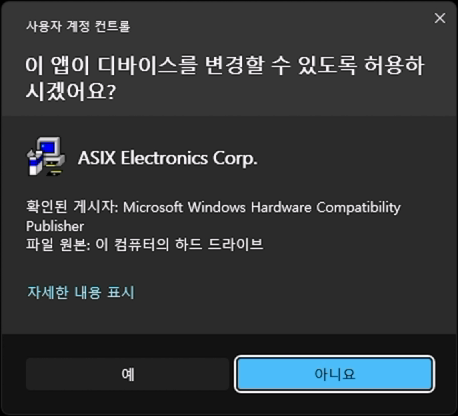Click the word 디바이스를 in the heading

point(148,65)
